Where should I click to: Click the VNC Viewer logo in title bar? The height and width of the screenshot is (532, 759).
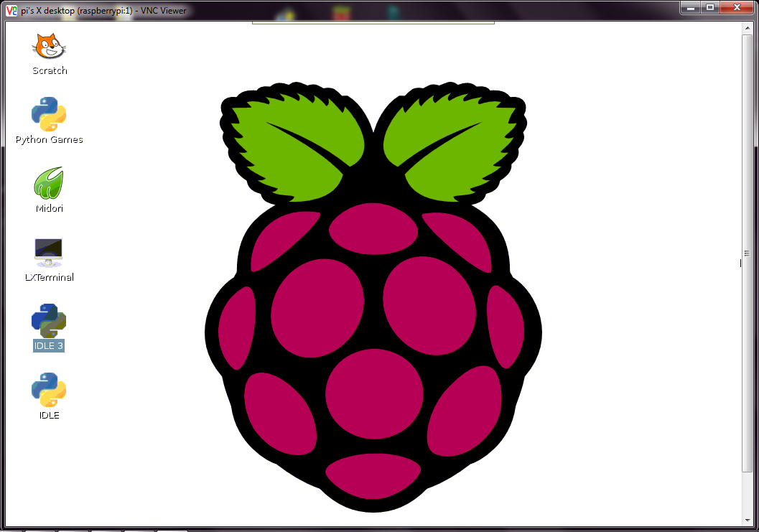[x=11, y=10]
